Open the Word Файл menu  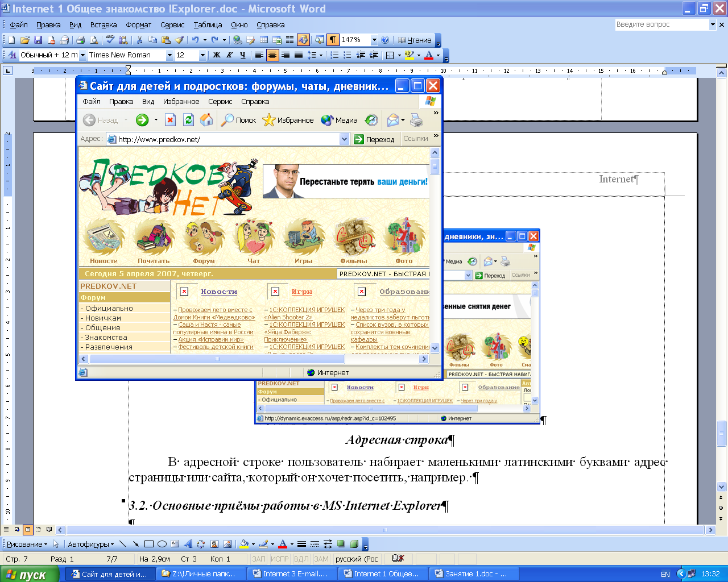click(x=19, y=24)
